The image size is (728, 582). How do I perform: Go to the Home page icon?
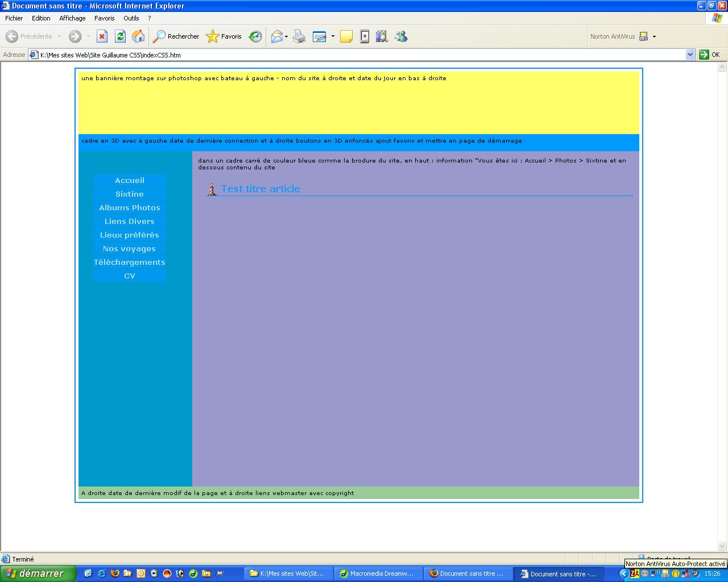[138, 36]
